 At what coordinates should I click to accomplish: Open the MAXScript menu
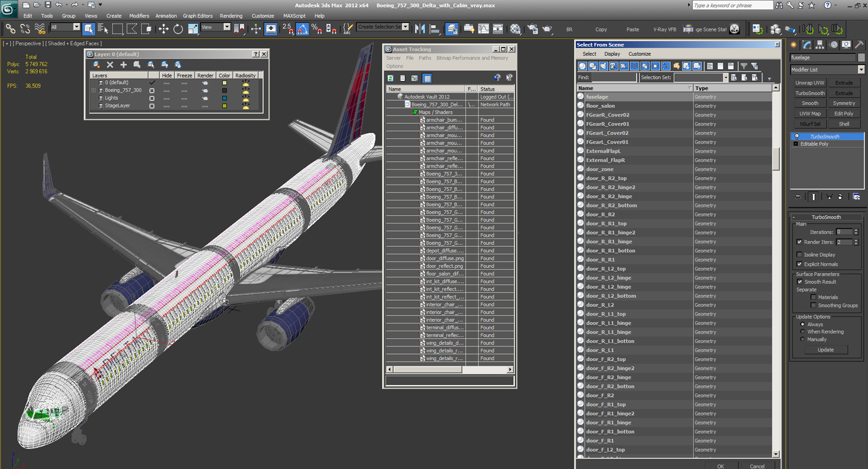click(294, 16)
